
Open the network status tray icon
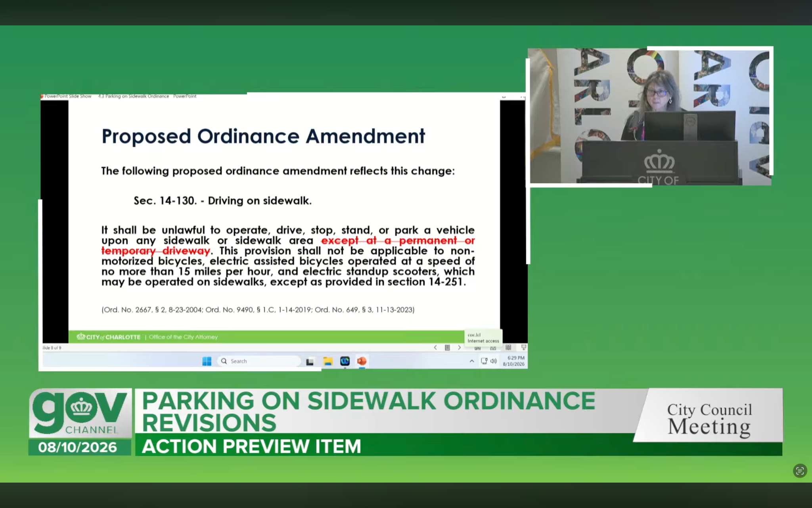coord(484,361)
